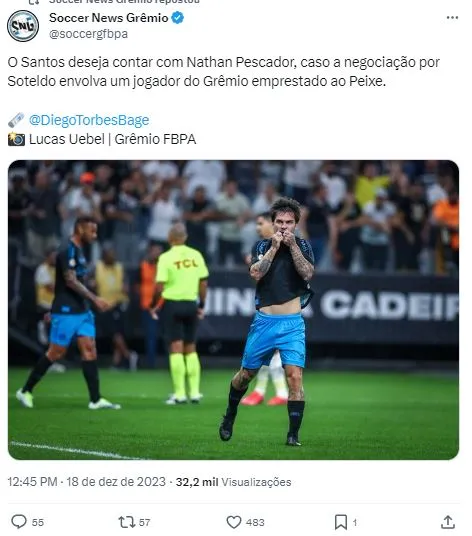Open the reply comment icon
This screenshot has width=472, height=536.
(x=19, y=522)
